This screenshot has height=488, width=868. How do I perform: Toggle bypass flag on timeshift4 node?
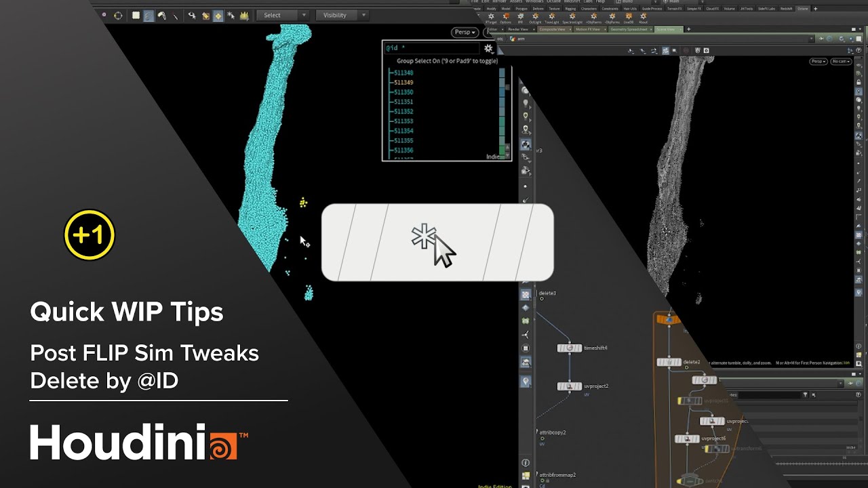[561, 348]
